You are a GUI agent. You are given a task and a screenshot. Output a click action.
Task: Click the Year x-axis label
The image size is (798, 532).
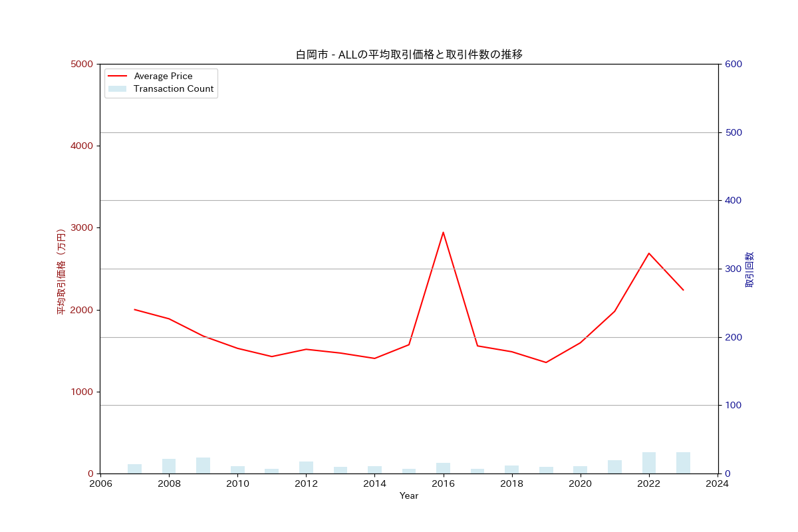[409, 496]
